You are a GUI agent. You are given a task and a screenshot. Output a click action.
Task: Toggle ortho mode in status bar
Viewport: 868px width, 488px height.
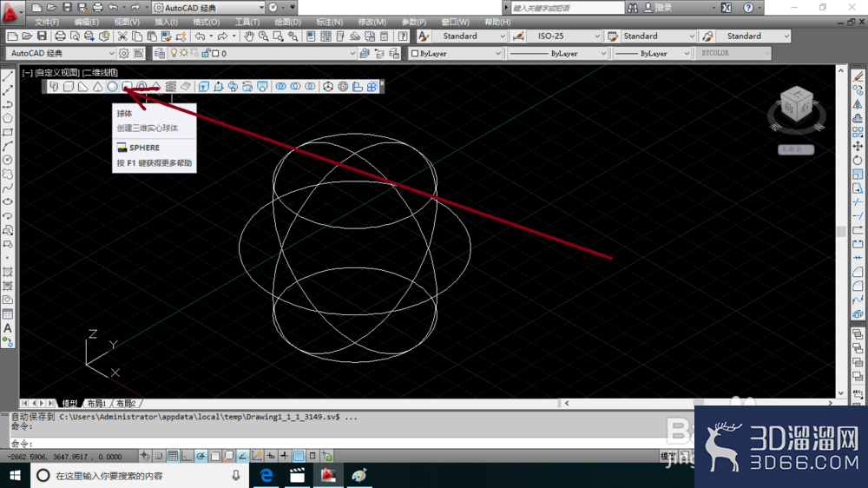coord(187,456)
